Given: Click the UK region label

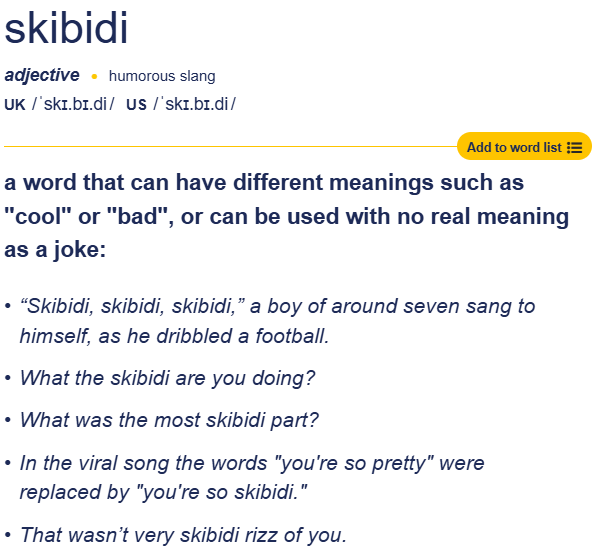Looking at the screenshot, I should (x=15, y=105).
